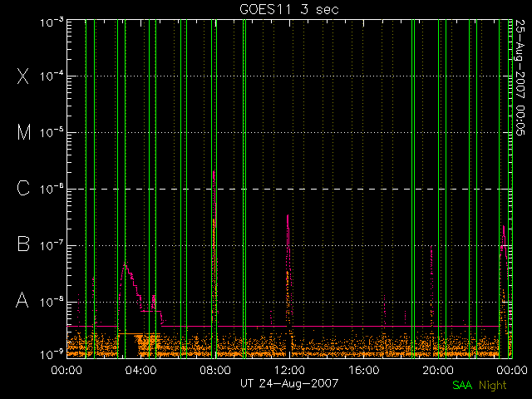The width and height of the screenshot is (532, 399).
Task: Click the 12:00 time axis label
Action: 289,370
